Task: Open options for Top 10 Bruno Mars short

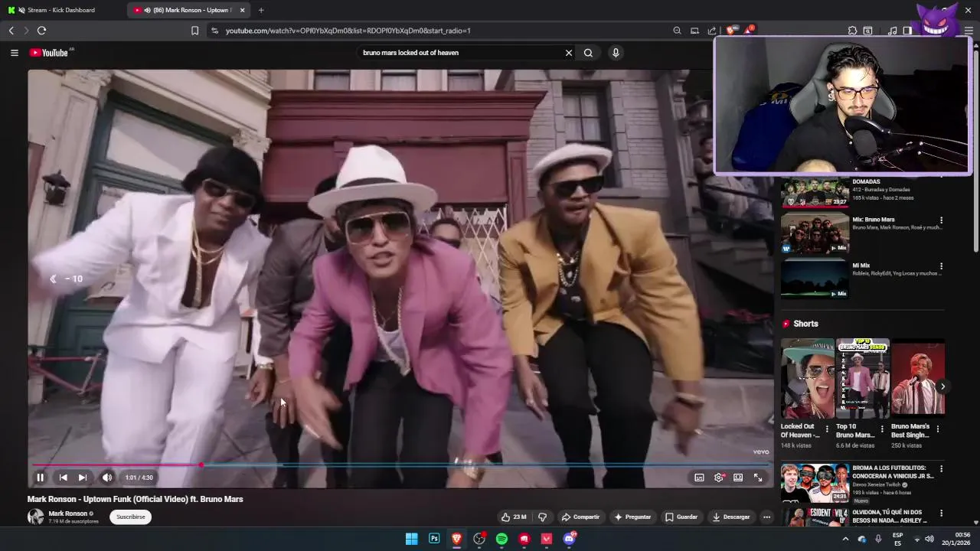Action: click(x=882, y=429)
